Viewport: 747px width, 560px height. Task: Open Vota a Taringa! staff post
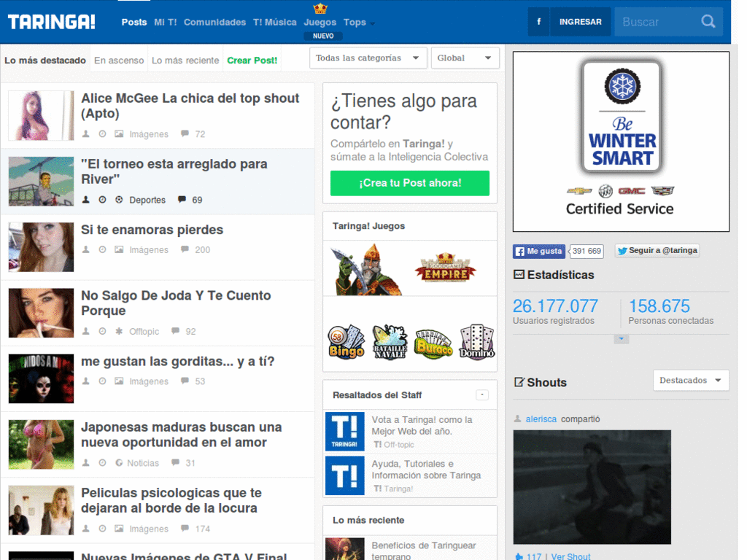click(x=422, y=425)
